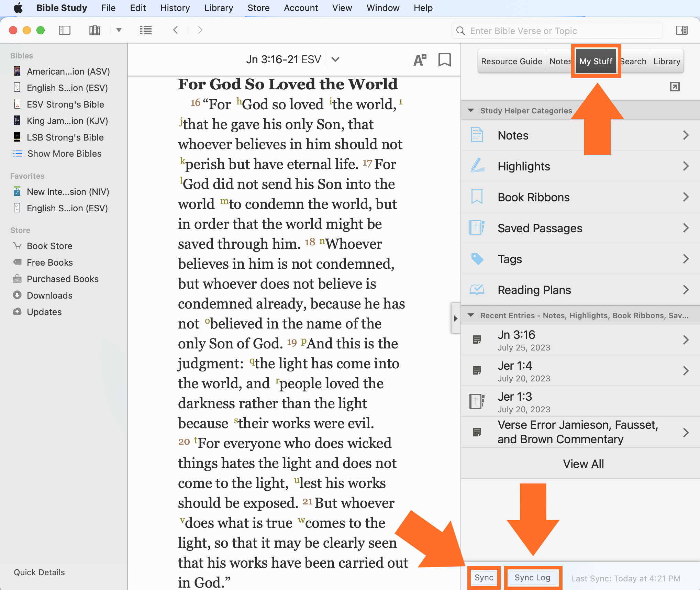The image size is (700, 590).
Task: Open the Reading Plans category
Action: pyautogui.click(x=580, y=290)
